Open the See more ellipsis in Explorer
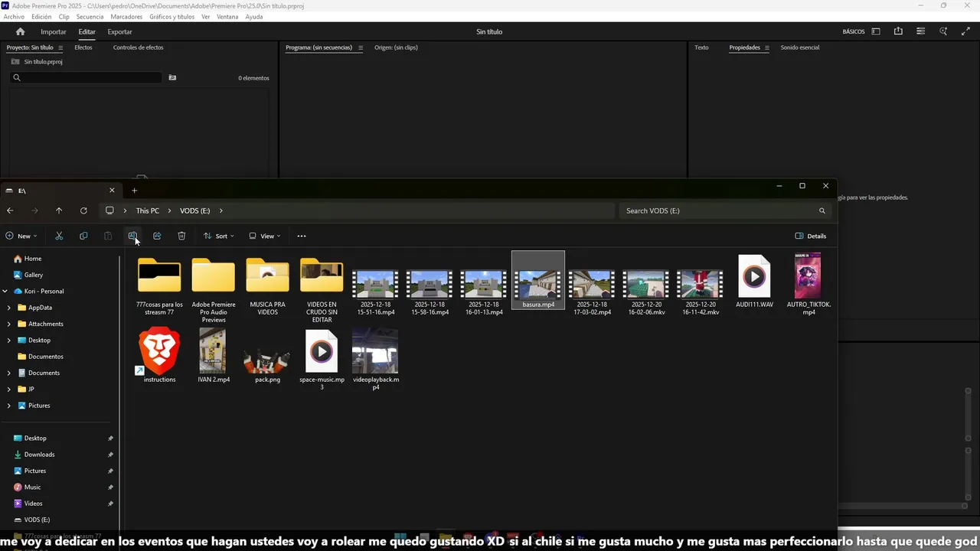 tap(302, 236)
